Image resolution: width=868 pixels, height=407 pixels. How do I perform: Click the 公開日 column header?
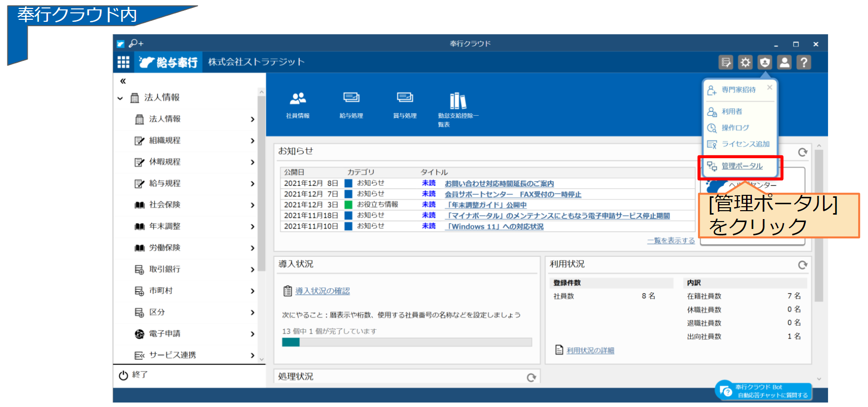coord(294,172)
